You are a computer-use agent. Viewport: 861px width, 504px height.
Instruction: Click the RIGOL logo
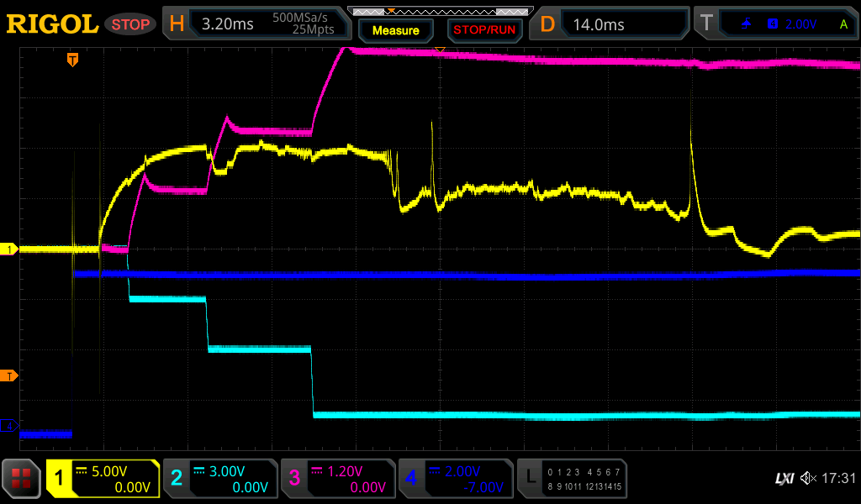(52, 24)
